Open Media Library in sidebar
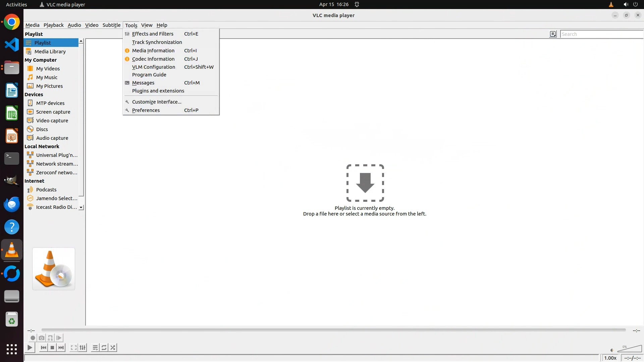 point(50,52)
